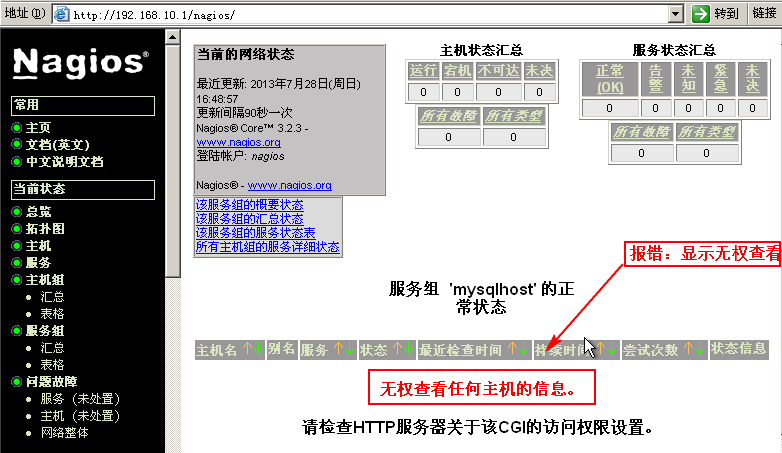Screen dimensions: 782x453
Task: Click green bullet icon beside 主机组
Action: [x=16, y=279]
